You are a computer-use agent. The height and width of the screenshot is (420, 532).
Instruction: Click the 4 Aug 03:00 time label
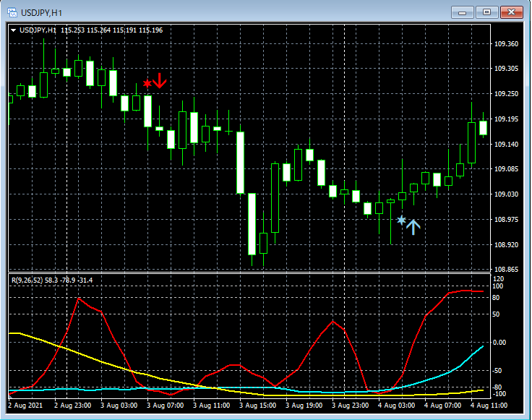[x=396, y=406]
